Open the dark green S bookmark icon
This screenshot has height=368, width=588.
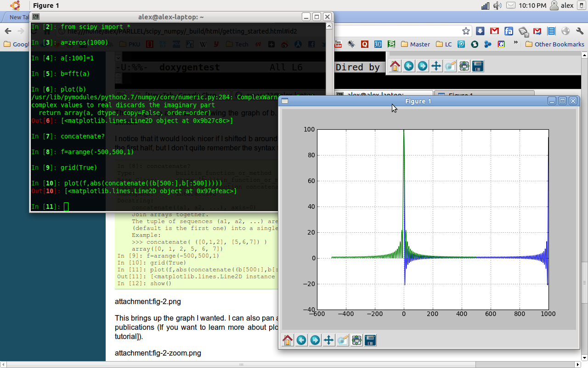coord(475,44)
